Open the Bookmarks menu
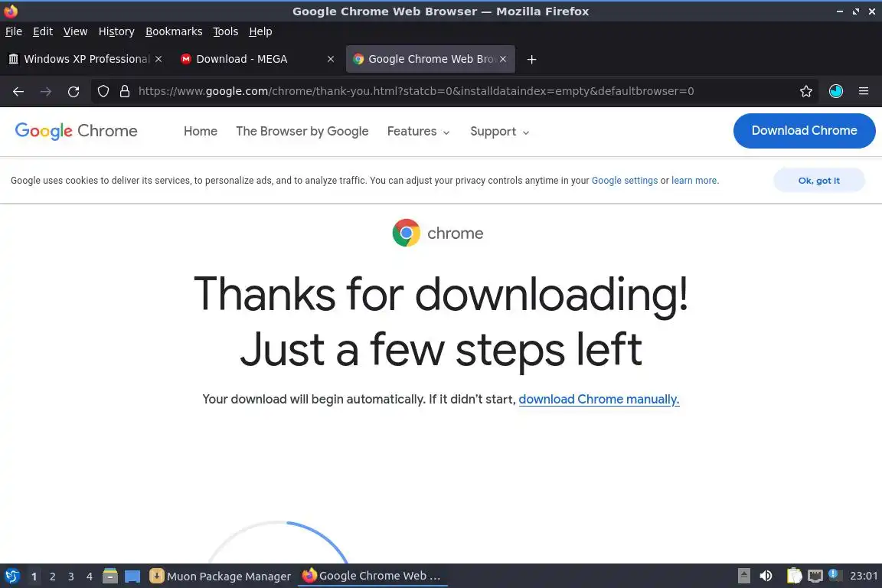Screen dimensions: 882x588 [x=174, y=31]
